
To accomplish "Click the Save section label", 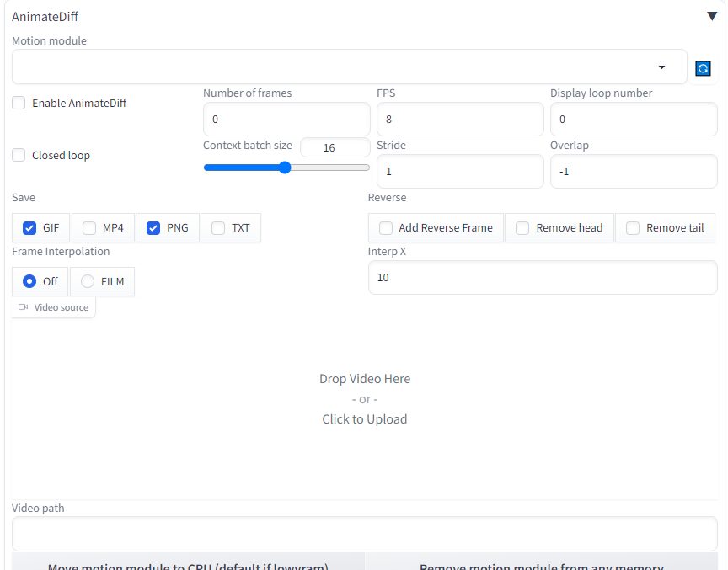I will point(24,198).
